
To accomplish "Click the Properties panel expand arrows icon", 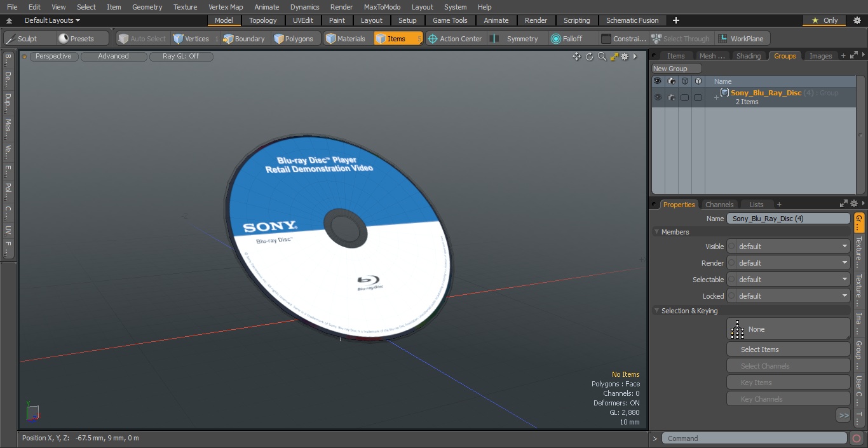I will tap(844, 204).
